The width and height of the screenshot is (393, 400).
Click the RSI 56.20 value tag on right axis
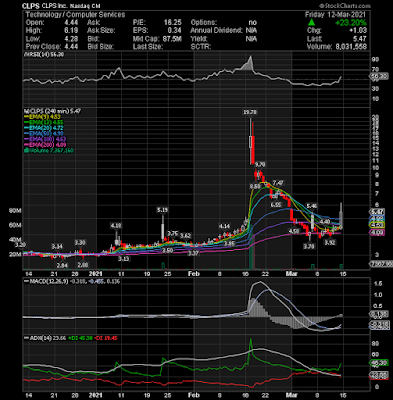tap(379, 76)
